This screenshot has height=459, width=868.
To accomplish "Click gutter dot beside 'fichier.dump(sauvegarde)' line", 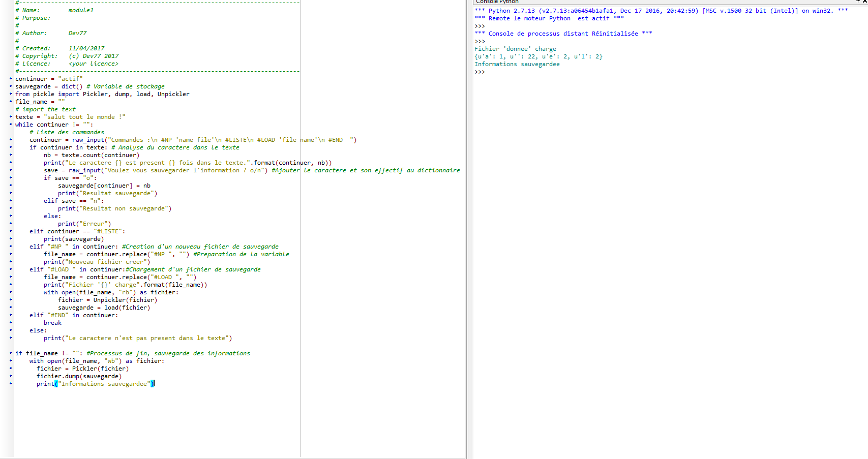I will (11, 376).
